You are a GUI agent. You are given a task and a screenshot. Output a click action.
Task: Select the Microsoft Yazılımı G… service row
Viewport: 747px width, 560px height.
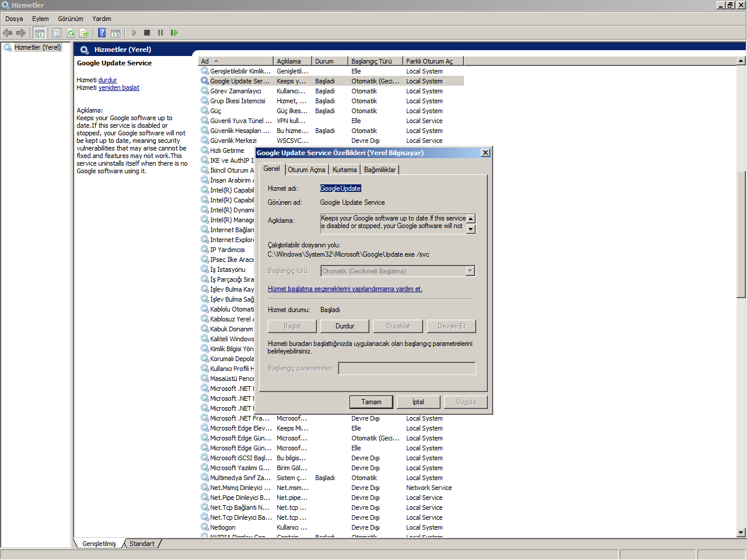coord(331,468)
